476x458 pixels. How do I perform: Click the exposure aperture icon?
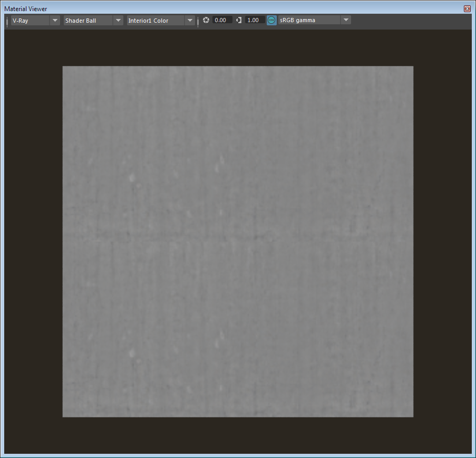(x=206, y=20)
